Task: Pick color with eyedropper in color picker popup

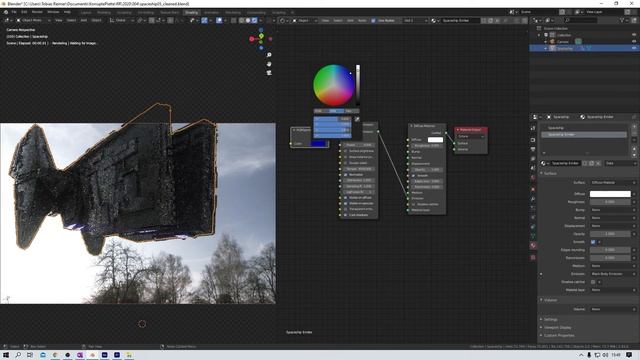Action: click(x=357, y=119)
